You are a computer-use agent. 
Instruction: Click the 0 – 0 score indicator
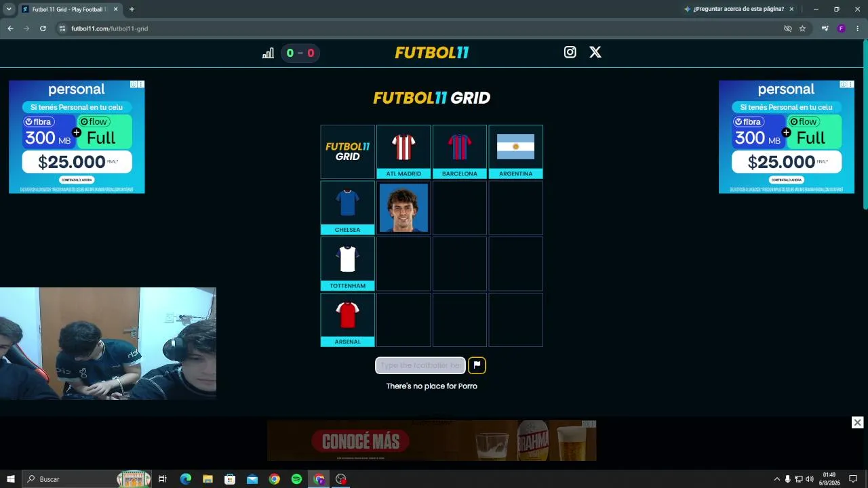click(300, 53)
